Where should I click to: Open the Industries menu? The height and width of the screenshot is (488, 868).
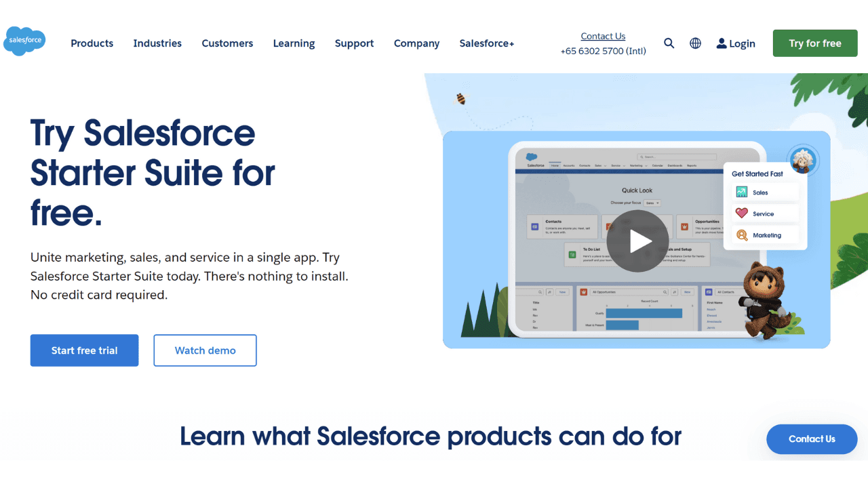(157, 43)
